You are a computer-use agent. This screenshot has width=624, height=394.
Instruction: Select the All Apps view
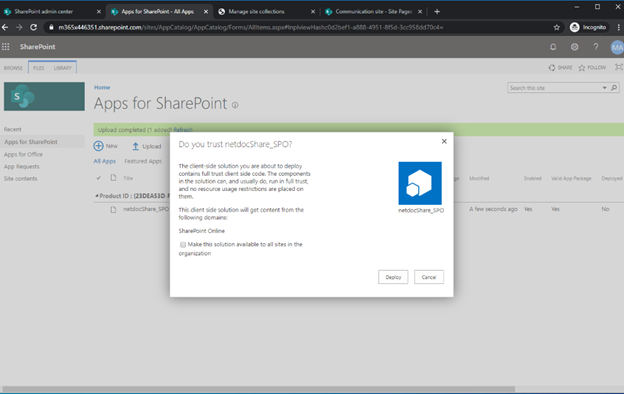105,161
